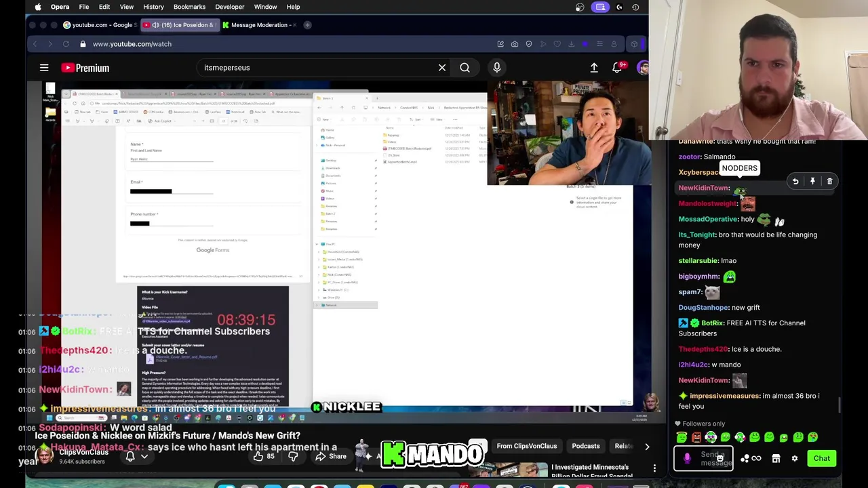Click MossadOperative username in chat
The image size is (868, 488).
coord(708,219)
